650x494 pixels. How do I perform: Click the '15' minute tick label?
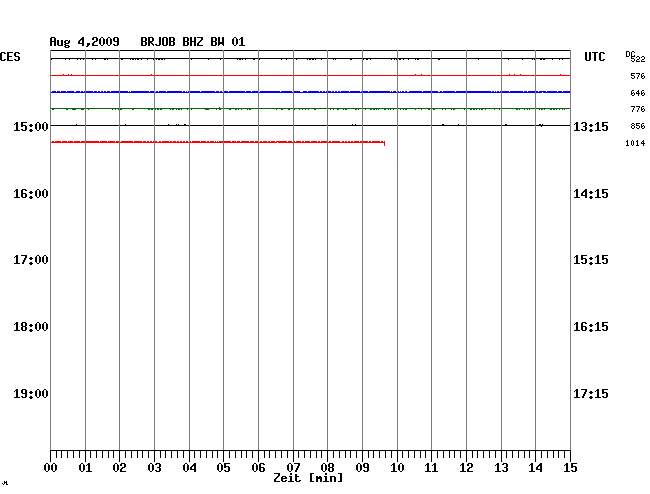[570, 468]
